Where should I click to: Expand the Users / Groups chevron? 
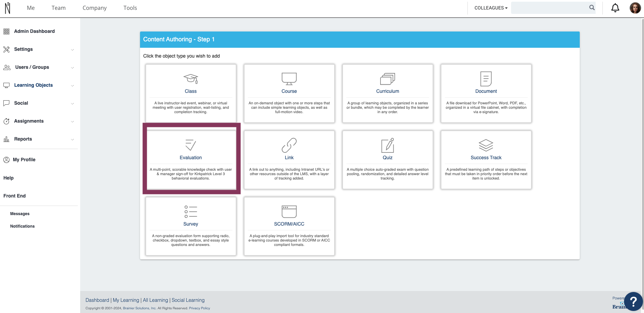pos(72,68)
